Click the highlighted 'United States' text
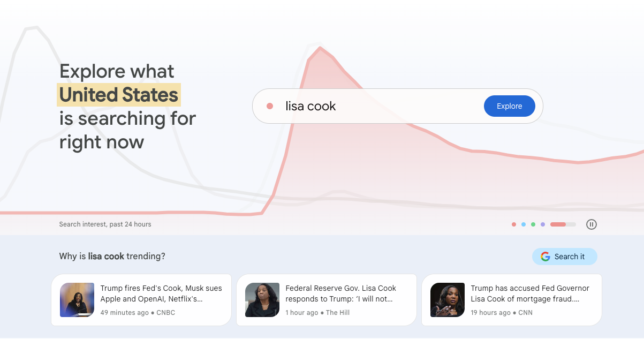Image resolution: width=644 pixels, height=339 pixels. pyautogui.click(x=119, y=95)
